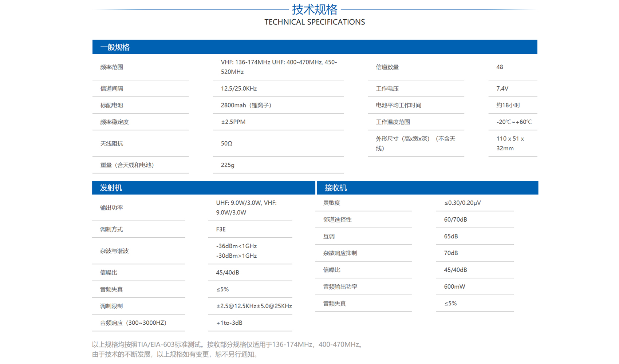Click the 杂波与谐波 label
Image resolution: width=619 pixels, height=364 pixels.
114,251
